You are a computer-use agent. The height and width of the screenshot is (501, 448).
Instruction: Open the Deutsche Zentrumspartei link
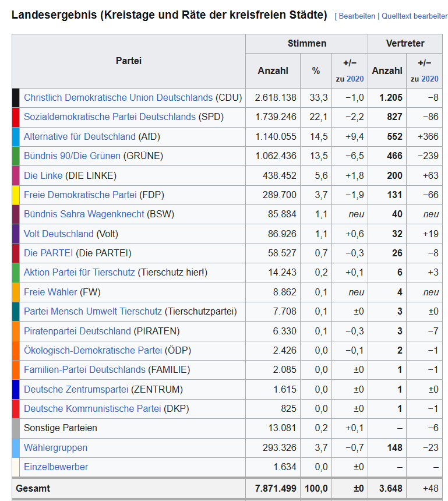click(76, 389)
